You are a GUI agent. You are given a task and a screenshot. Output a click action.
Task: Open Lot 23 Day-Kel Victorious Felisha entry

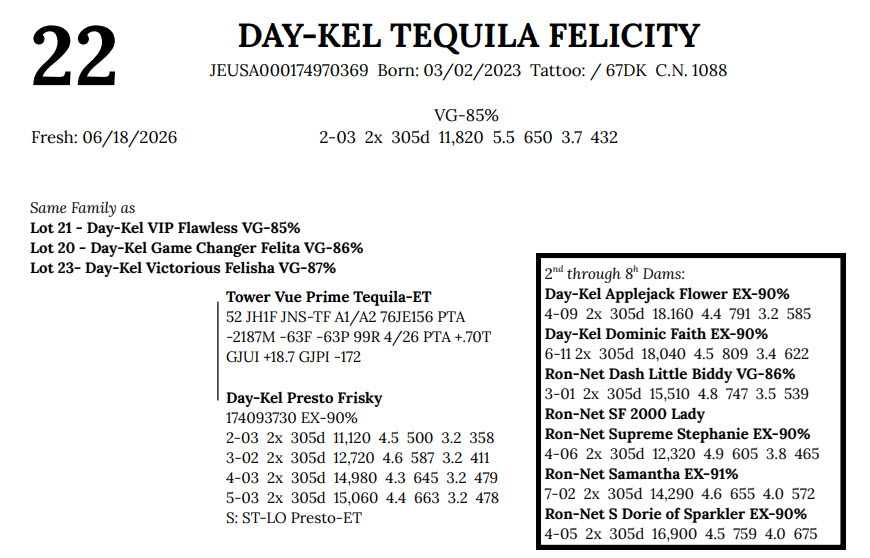(183, 268)
